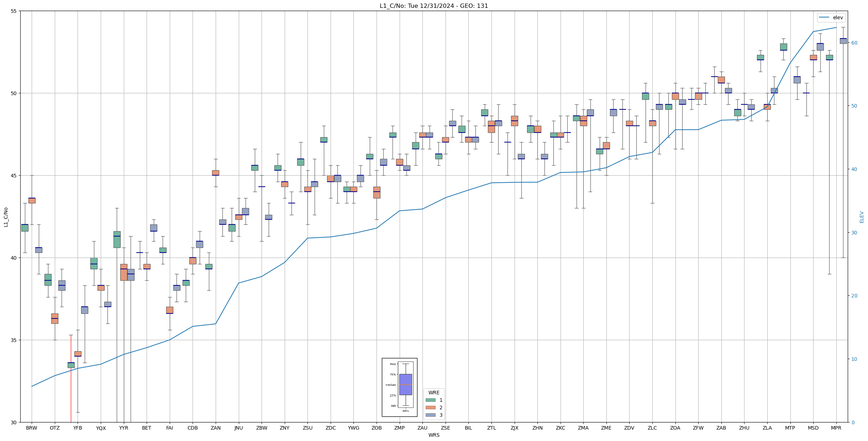The width and height of the screenshot is (868, 441).
Task: Click the MPR x-axis station label
Action: [x=836, y=428]
